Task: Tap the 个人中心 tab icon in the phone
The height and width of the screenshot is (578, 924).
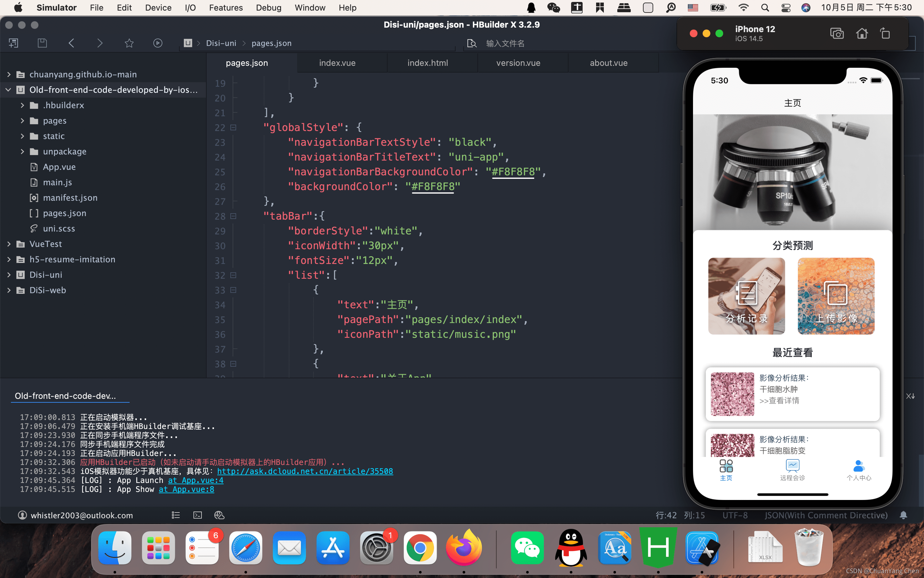Action: (x=859, y=466)
